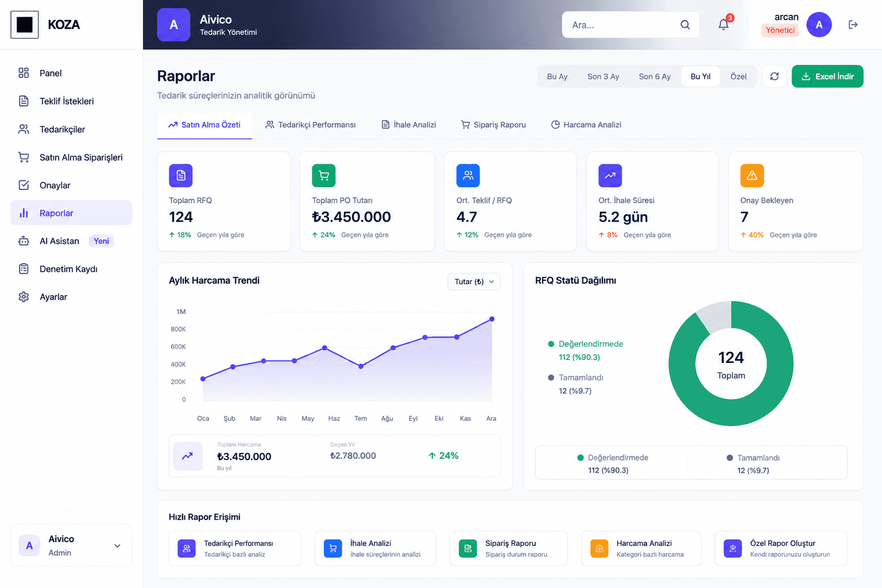Click green Değerlendirmede legend dot beside chart

click(551, 344)
